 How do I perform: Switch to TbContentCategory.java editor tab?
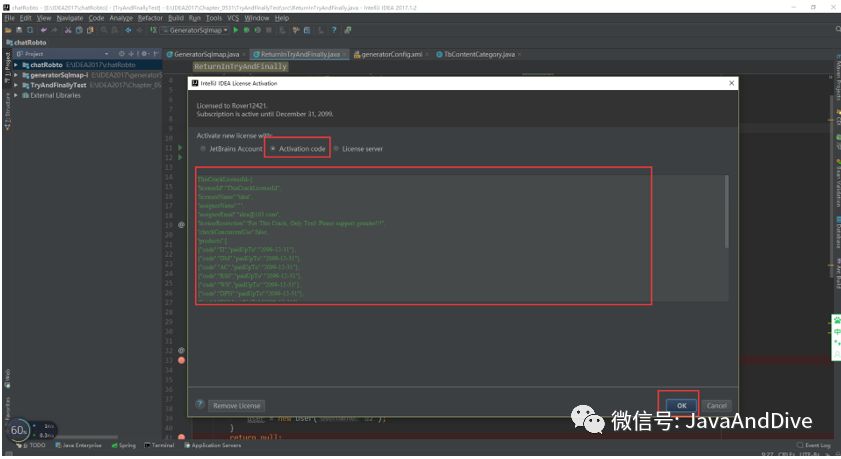[478, 54]
